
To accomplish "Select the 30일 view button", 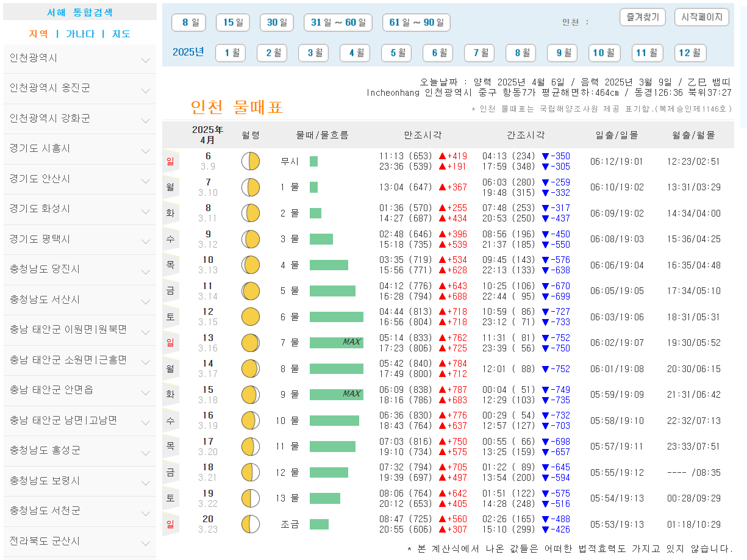I will coord(276,22).
